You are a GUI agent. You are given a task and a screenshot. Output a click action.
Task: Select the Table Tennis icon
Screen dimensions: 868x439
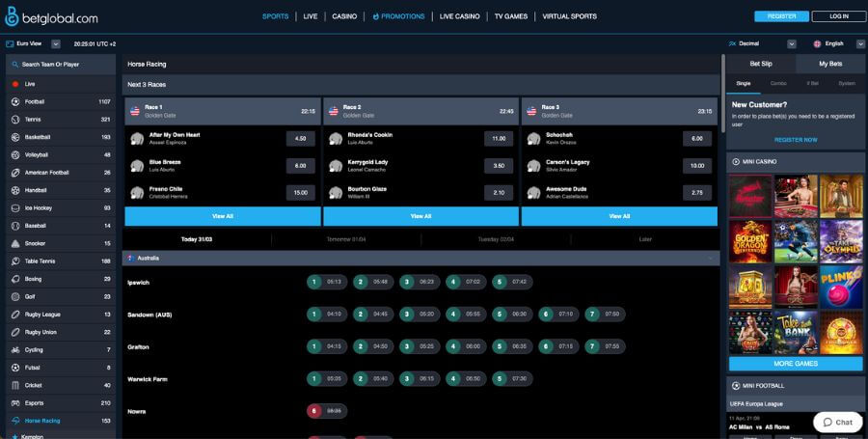(15, 261)
